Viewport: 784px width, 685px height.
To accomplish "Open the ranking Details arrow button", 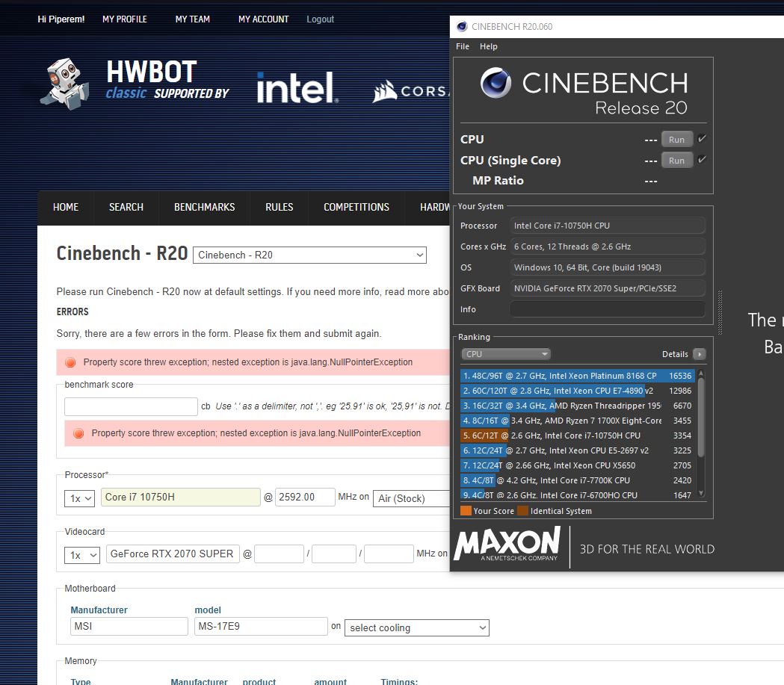I will 700,354.
